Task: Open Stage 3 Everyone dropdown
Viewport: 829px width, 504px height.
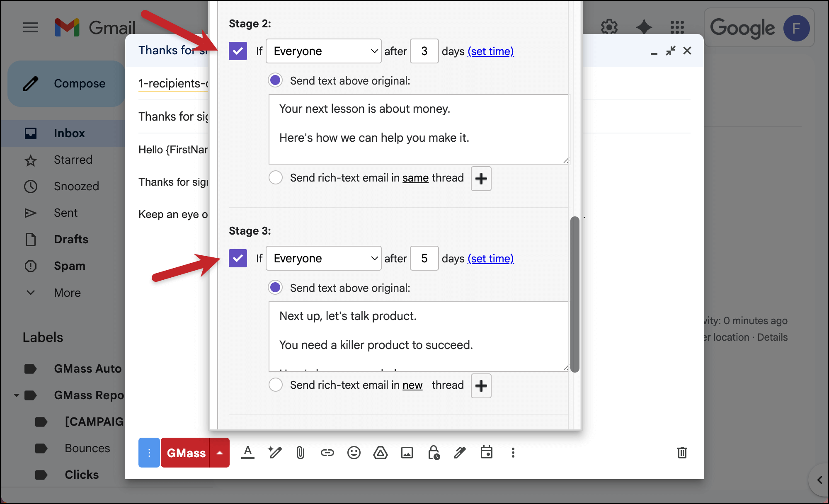Action: [323, 258]
